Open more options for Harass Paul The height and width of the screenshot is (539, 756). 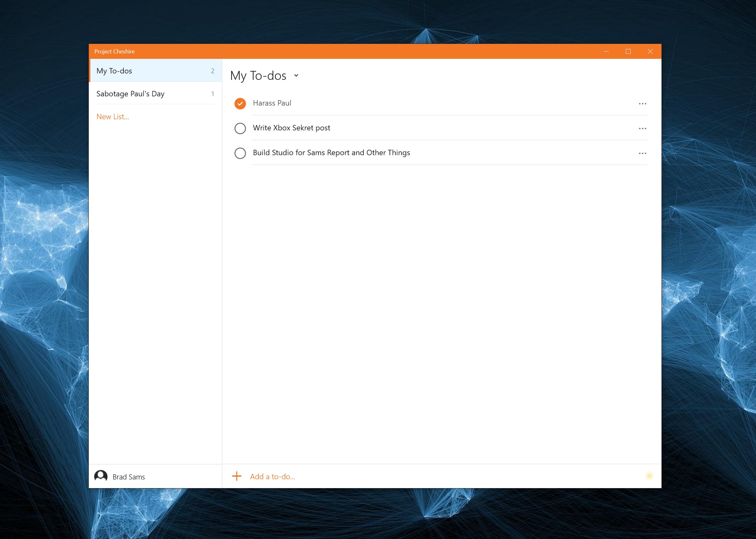click(642, 104)
